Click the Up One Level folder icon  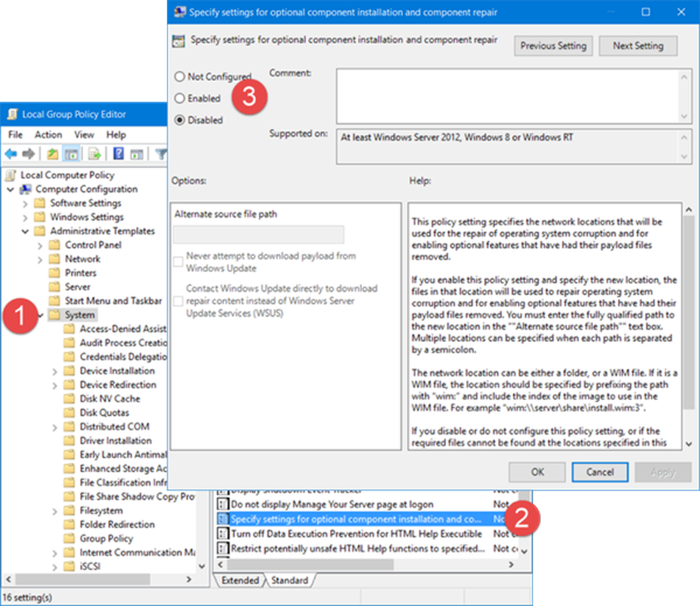[52, 154]
